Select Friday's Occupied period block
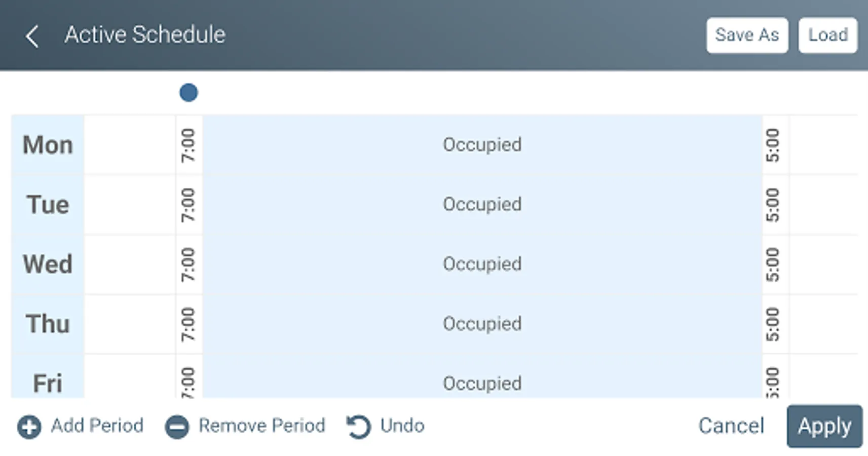This screenshot has width=868, height=456. [482, 383]
